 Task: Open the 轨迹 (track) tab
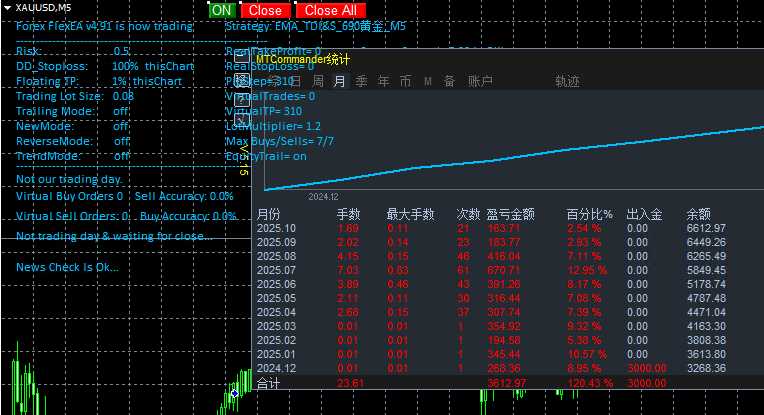coord(567,81)
